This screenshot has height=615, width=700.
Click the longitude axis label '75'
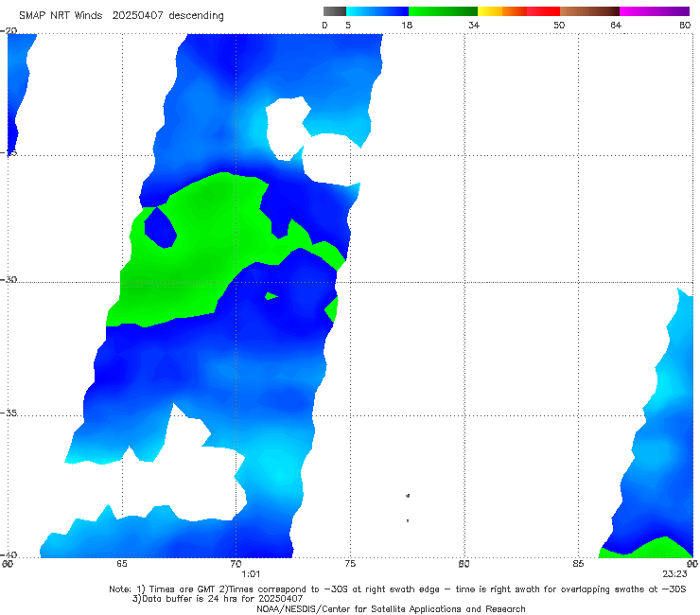(x=350, y=564)
